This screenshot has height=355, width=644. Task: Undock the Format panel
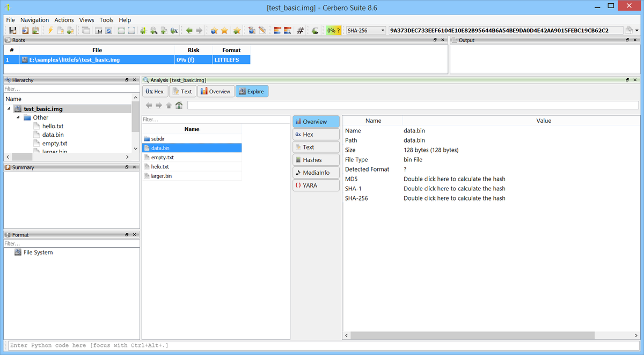[127, 235]
